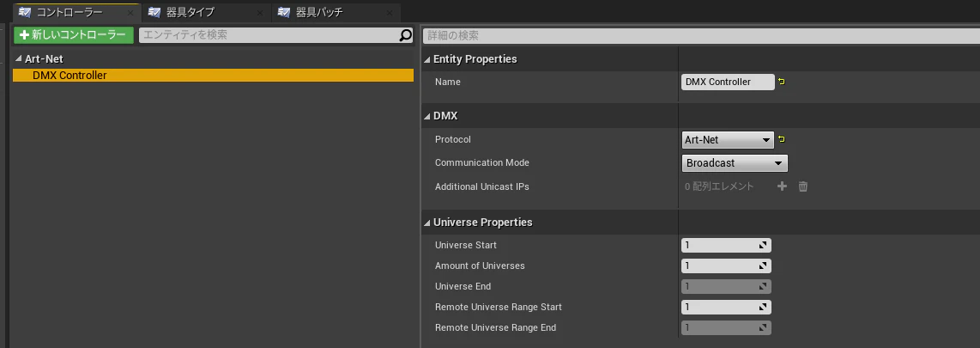Collapse the Entity Properties section
Viewport: 980px width, 348px height.
click(427, 59)
